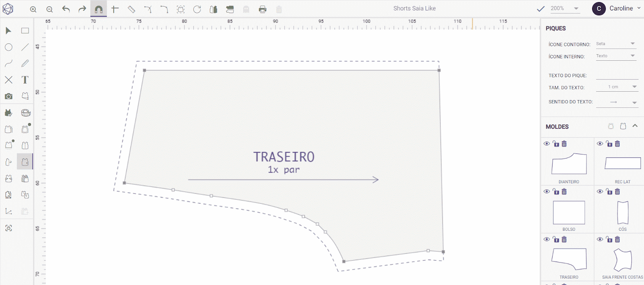Screen dimensions: 644x285
Task: Click the TRASEIRO label on canvas
Action: click(284, 157)
